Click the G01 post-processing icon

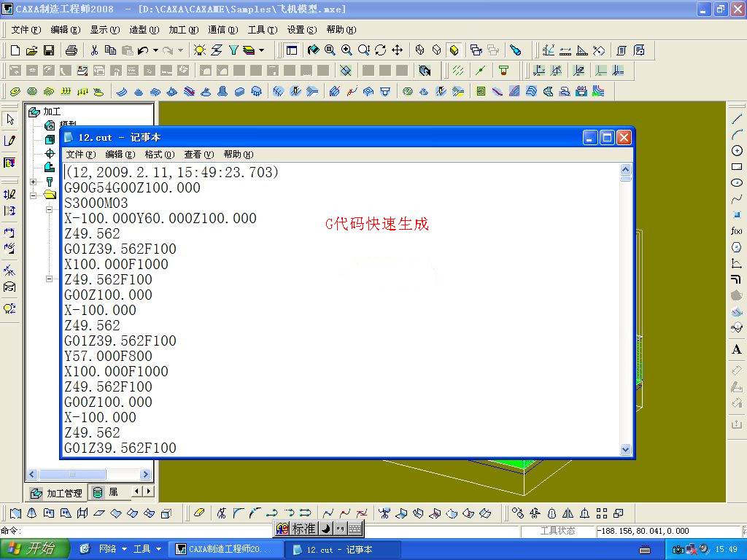click(581, 91)
